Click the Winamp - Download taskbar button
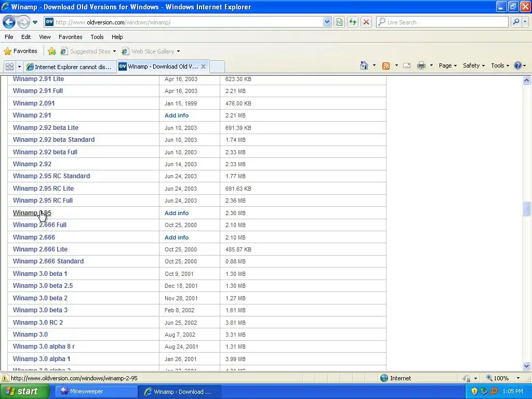532x399 pixels. coord(179,392)
